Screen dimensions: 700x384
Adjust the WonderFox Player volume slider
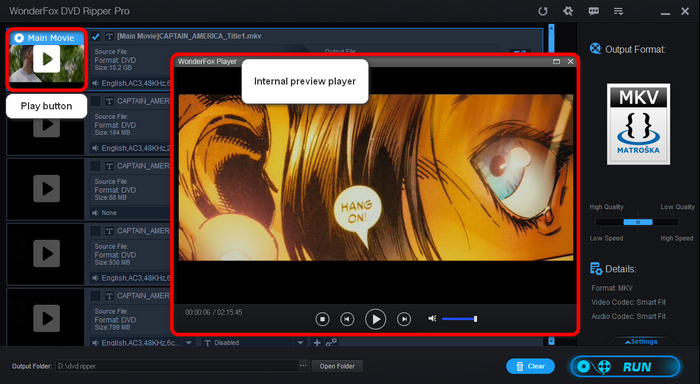tap(459, 319)
